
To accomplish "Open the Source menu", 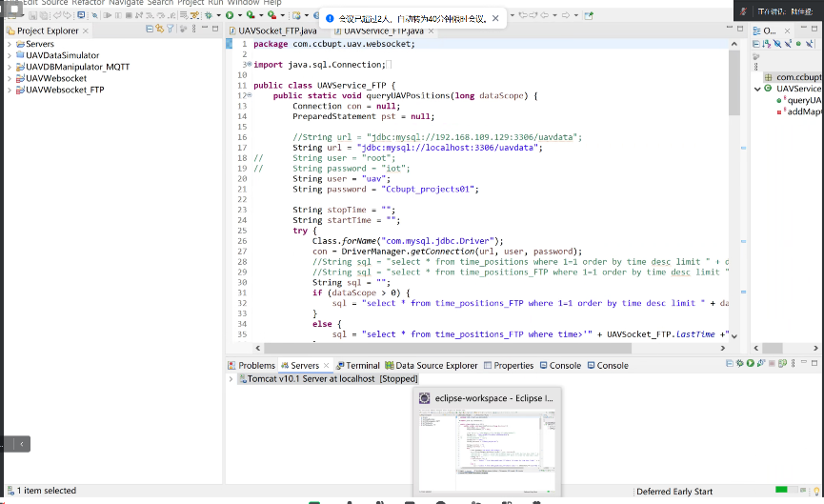I will (54, 3).
